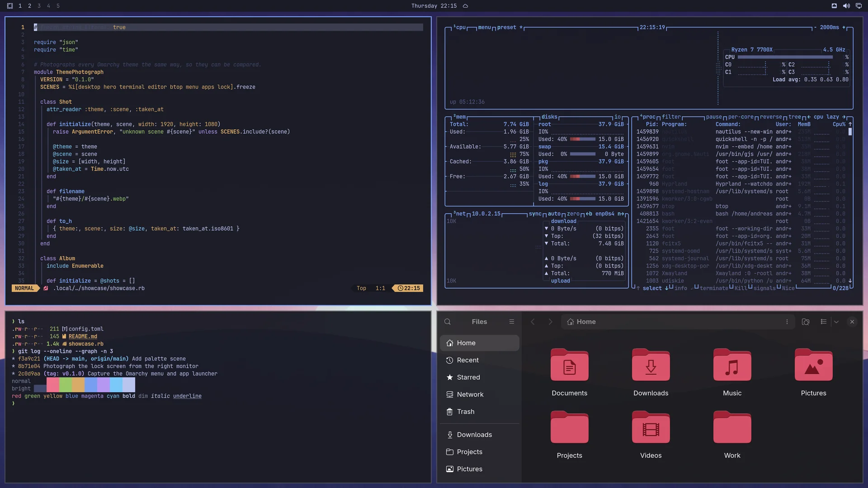Switch Files to list view
Viewport: 868px width, 488px height.
click(823, 322)
